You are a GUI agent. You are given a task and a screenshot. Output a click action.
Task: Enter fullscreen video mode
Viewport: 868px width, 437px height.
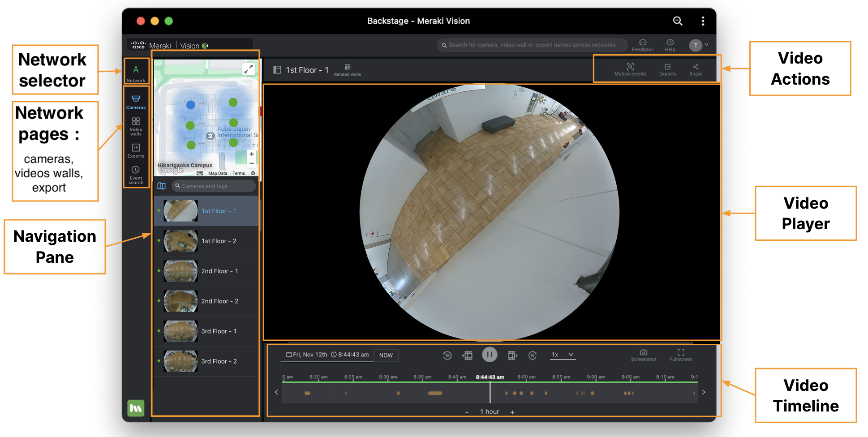click(681, 355)
